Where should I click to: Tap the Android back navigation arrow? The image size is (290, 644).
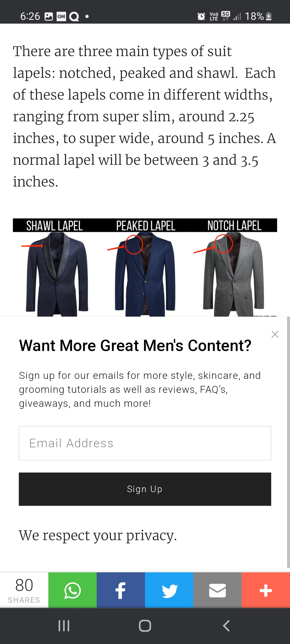(x=226, y=626)
